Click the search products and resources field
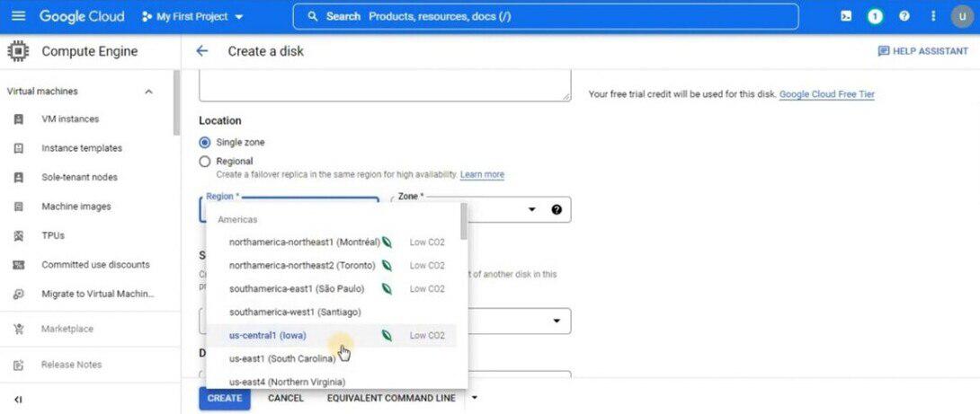This screenshot has height=414, width=980. tap(545, 17)
